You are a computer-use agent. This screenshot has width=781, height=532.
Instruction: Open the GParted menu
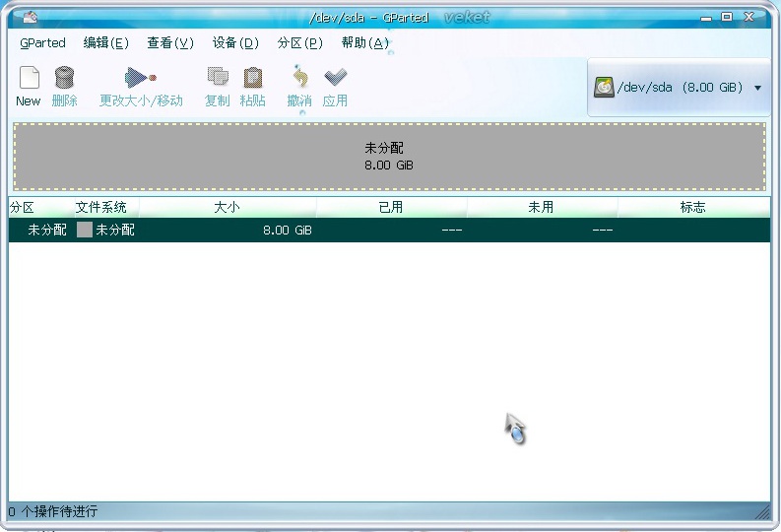(x=42, y=43)
